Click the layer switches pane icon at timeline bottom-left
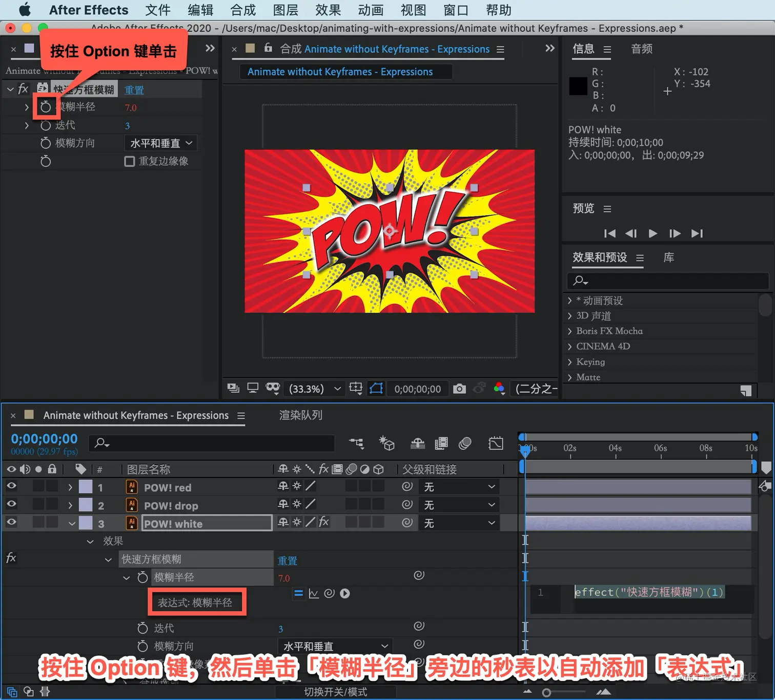 (x=12, y=692)
